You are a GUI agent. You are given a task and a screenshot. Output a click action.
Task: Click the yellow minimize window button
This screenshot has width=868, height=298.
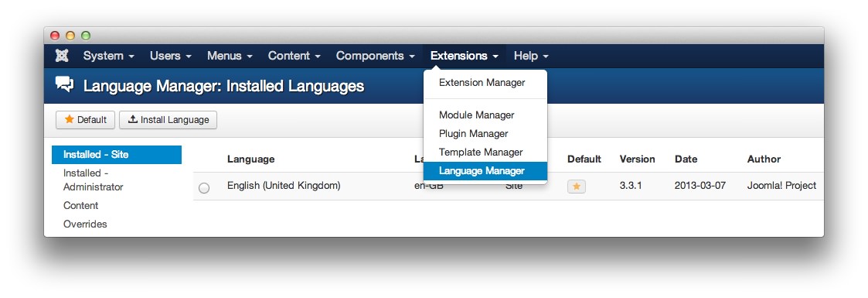click(x=70, y=36)
